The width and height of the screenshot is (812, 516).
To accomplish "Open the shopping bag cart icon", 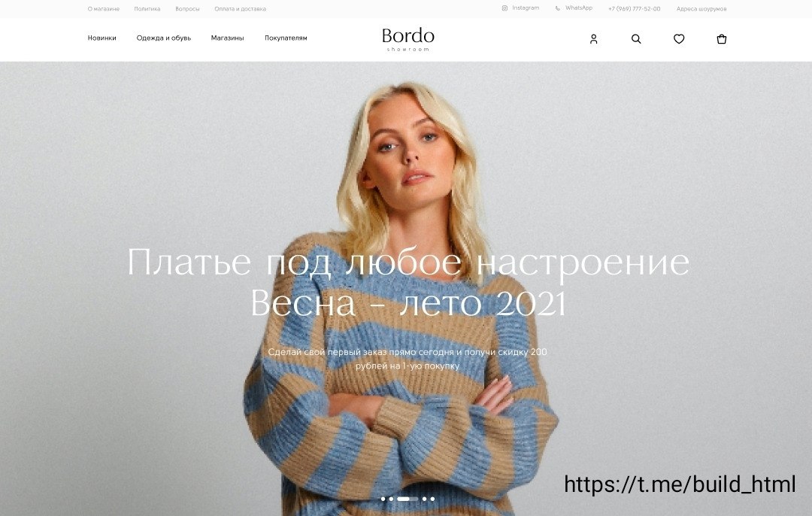I will tap(721, 39).
